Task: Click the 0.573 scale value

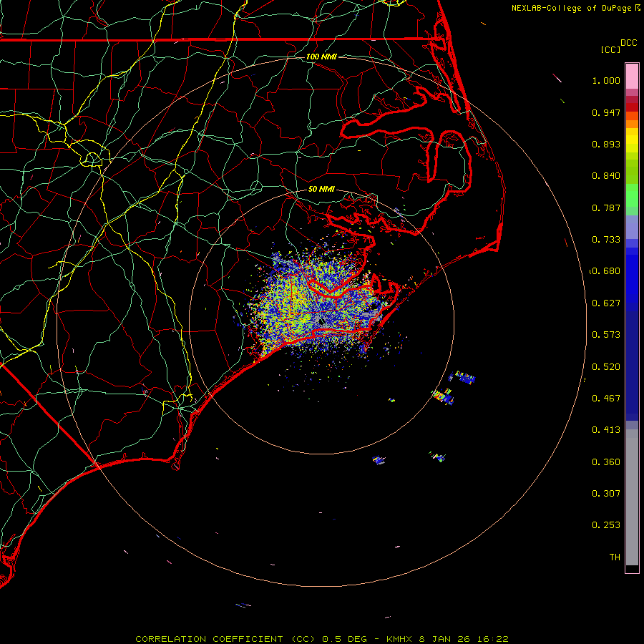Action: (x=606, y=335)
